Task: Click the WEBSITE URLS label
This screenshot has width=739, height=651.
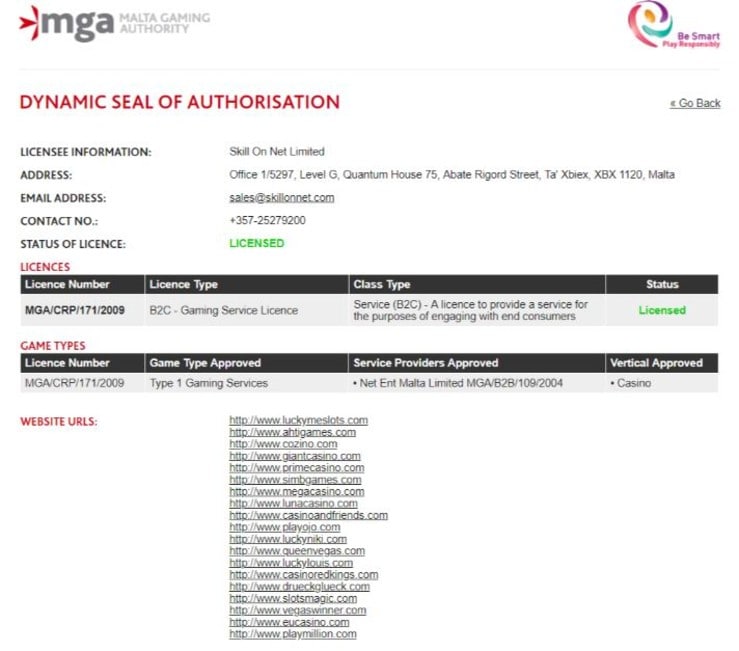Action: click(x=58, y=421)
